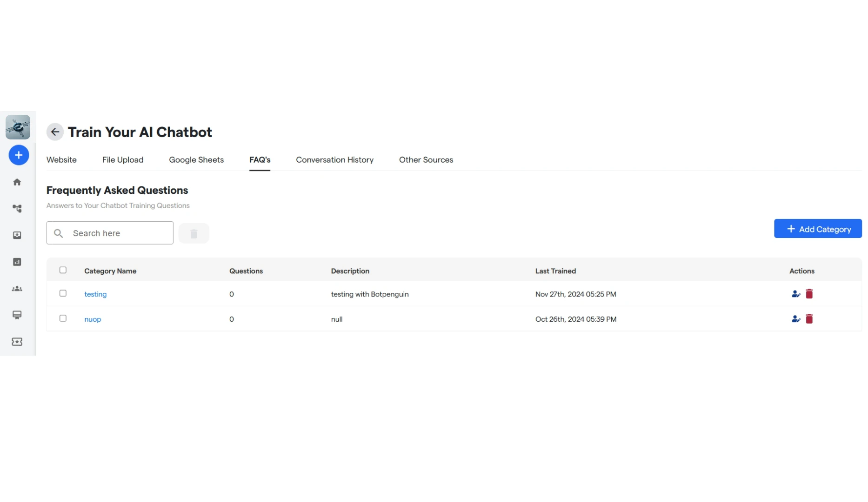Screen dimensions: 868x502
Task: Toggle the select-all categories checkbox
Action: click(63, 270)
